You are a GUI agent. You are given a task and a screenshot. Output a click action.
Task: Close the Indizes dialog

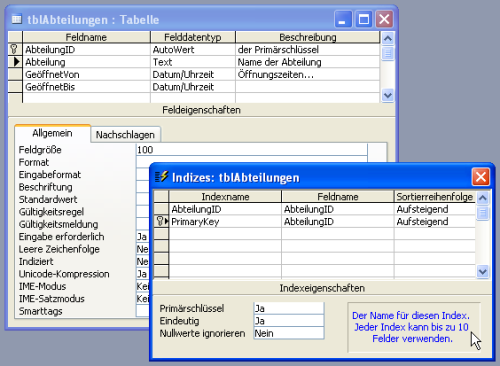tap(481, 177)
